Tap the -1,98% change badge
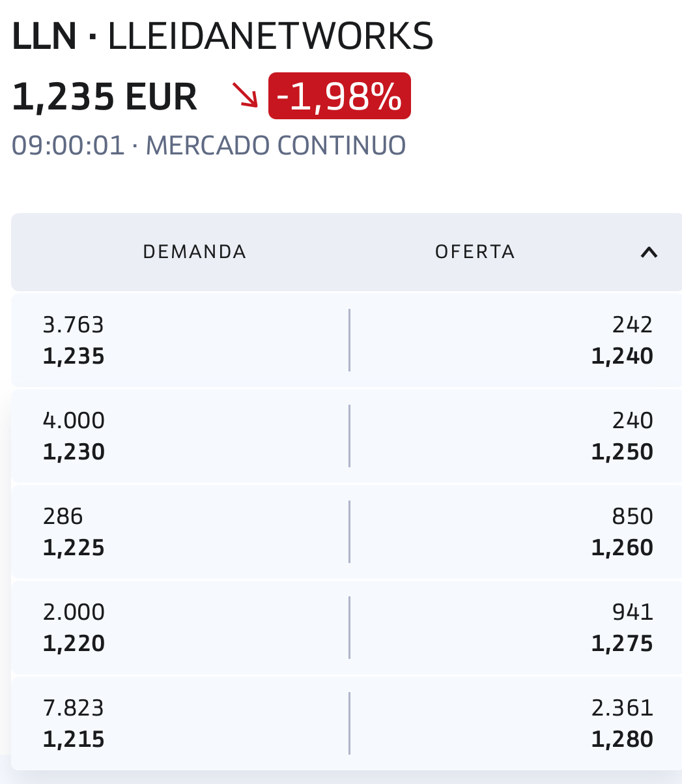 point(339,96)
